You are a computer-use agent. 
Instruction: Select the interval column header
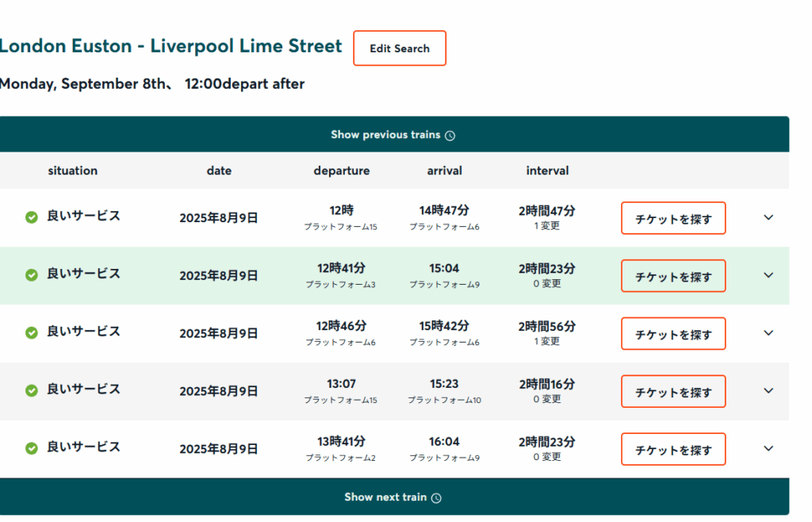[547, 171]
